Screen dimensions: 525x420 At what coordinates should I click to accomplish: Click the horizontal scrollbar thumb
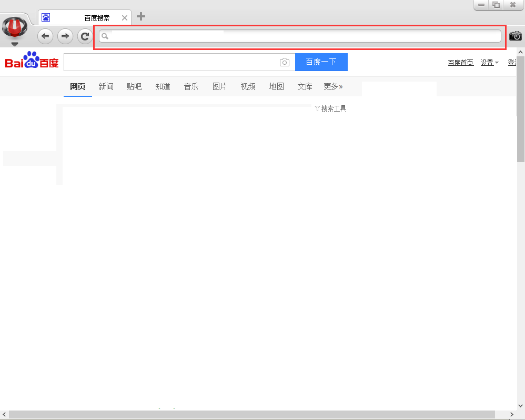tap(252, 414)
